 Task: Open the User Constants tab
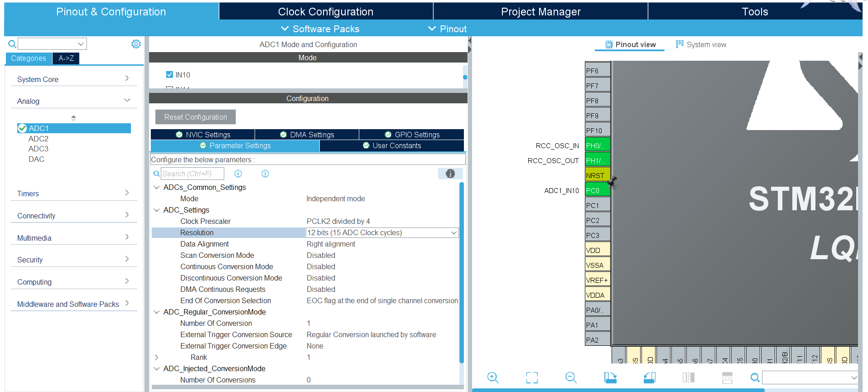(x=392, y=145)
